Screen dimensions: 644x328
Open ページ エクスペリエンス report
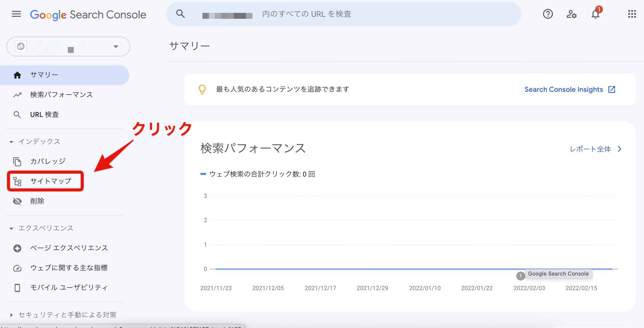point(69,248)
